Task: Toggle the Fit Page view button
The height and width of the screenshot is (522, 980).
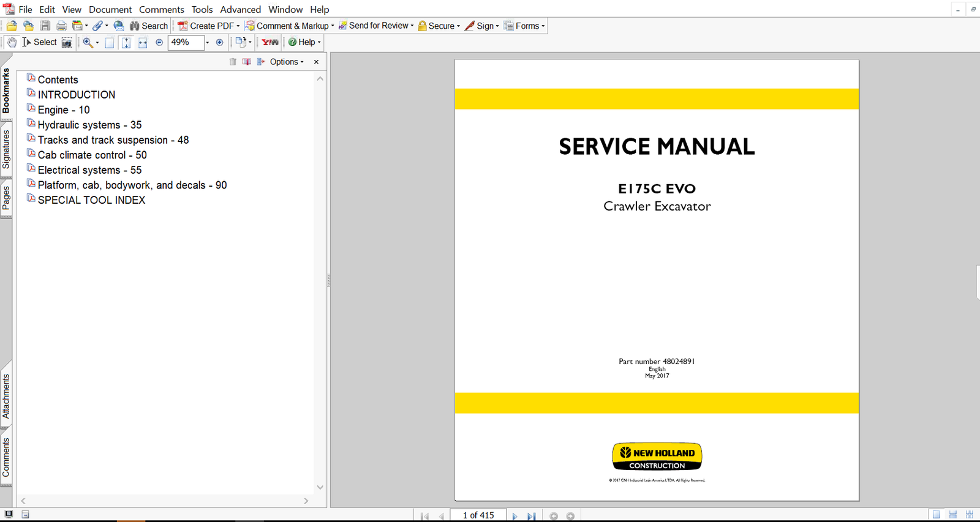Action: (126, 42)
